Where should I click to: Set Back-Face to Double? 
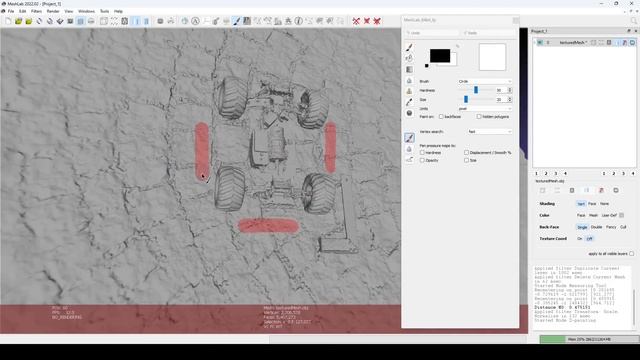click(596, 227)
